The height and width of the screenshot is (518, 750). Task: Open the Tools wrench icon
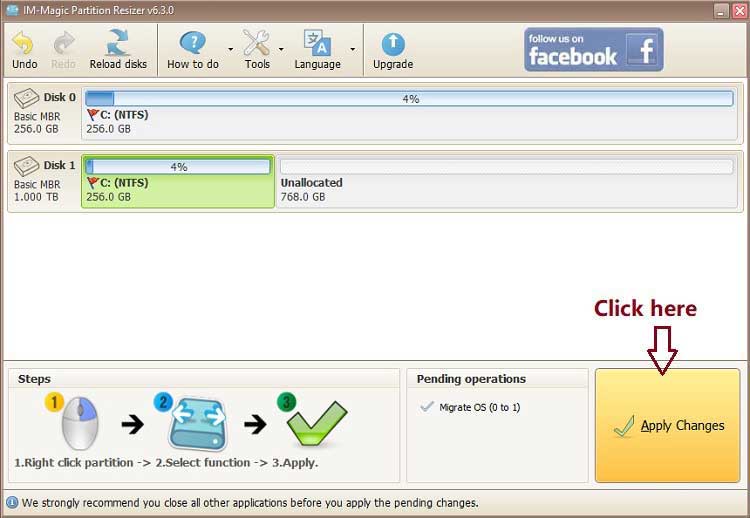pyautogui.click(x=256, y=43)
